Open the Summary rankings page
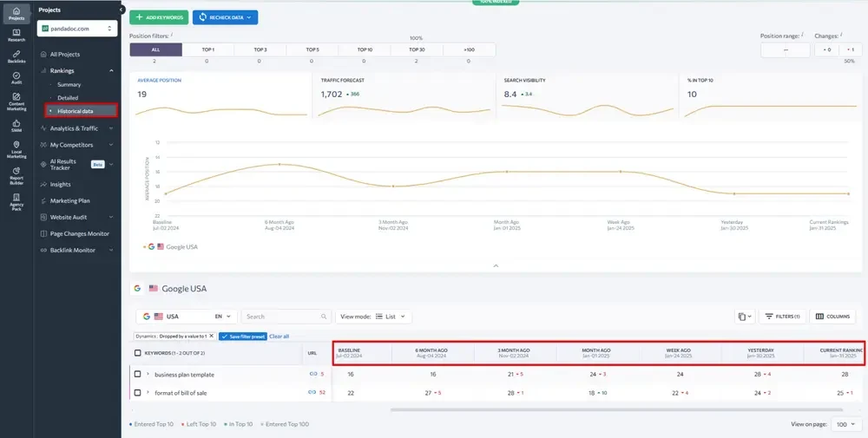The image size is (868, 438). point(69,85)
